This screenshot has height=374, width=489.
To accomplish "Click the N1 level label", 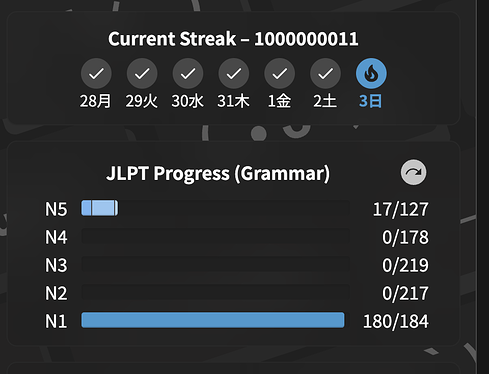I will (56, 321).
